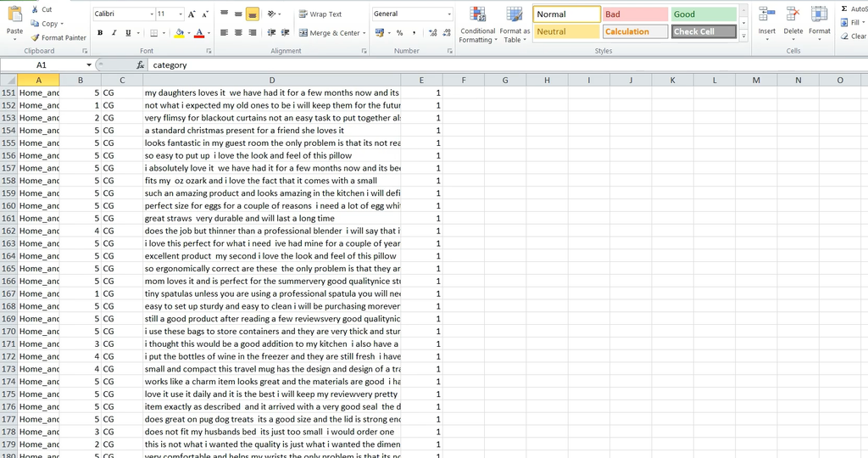Apply the Neutral cell style

point(567,31)
